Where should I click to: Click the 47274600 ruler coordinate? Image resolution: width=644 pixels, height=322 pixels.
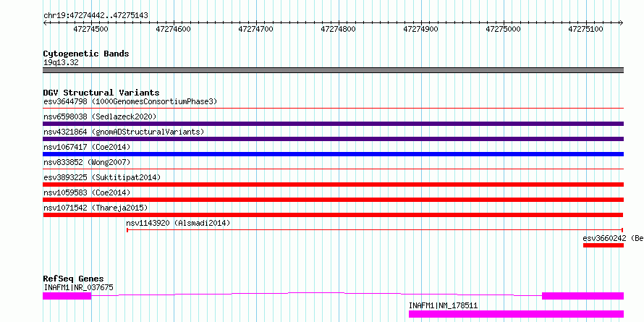point(174,29)
